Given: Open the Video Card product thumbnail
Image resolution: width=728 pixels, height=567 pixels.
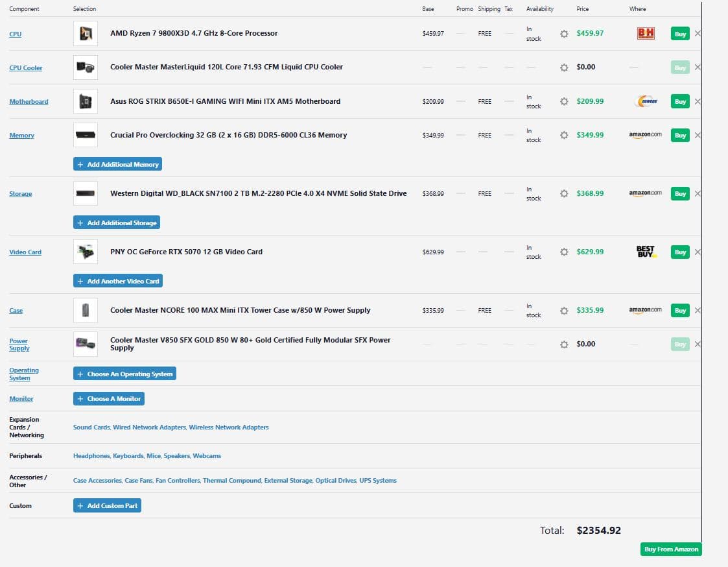Looking at the screenshot, I should (x=86, y=252).
